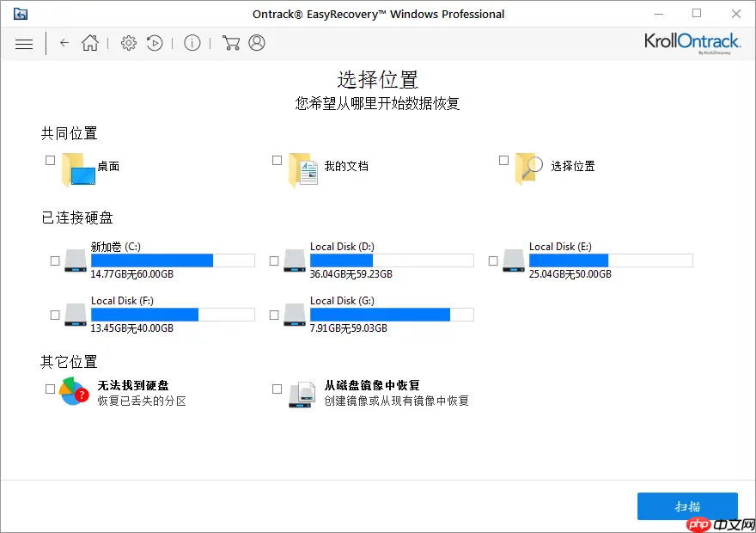Open Settings via the gear icon

128,42
